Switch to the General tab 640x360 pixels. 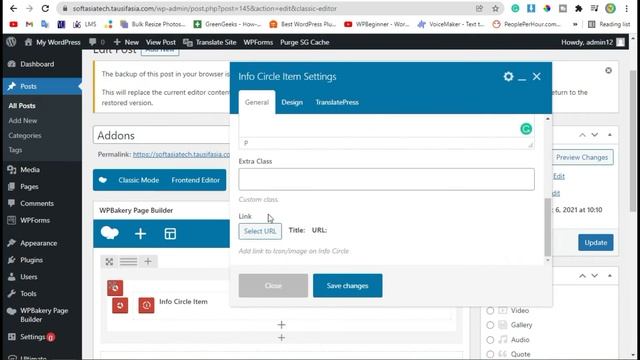(257, 102)
